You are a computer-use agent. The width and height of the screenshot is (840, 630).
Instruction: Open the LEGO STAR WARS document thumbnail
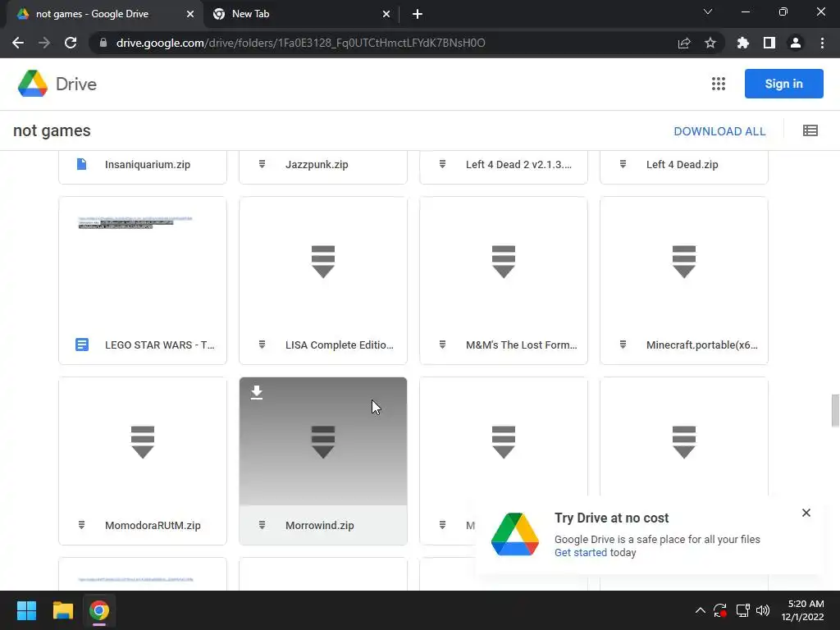tap(143, 261)
